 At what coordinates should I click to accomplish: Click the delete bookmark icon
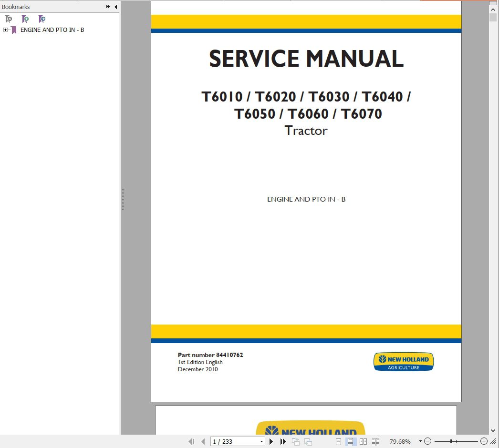click(9, 19)
